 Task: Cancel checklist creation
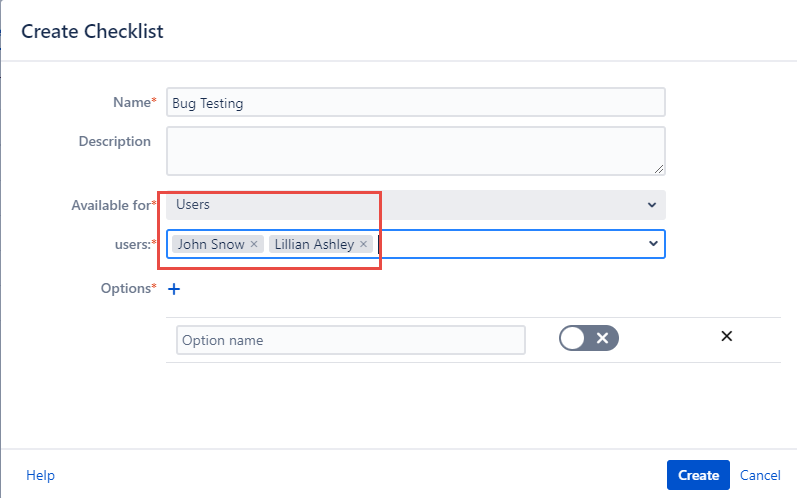(x=760, y=475)
